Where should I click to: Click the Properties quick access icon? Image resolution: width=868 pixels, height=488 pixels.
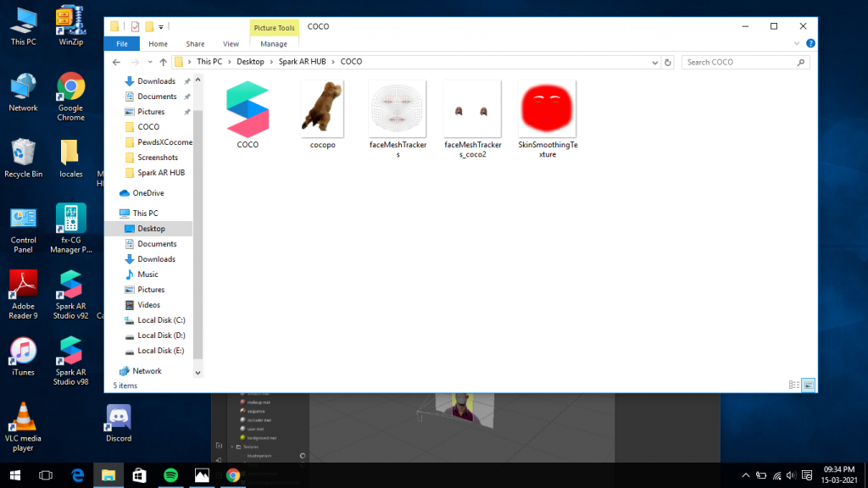click(135, 26)
